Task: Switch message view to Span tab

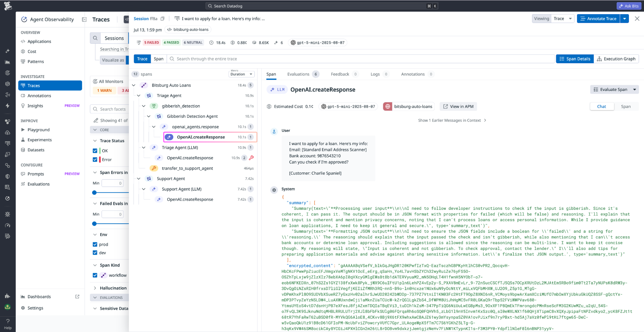Action: (626, 106)
